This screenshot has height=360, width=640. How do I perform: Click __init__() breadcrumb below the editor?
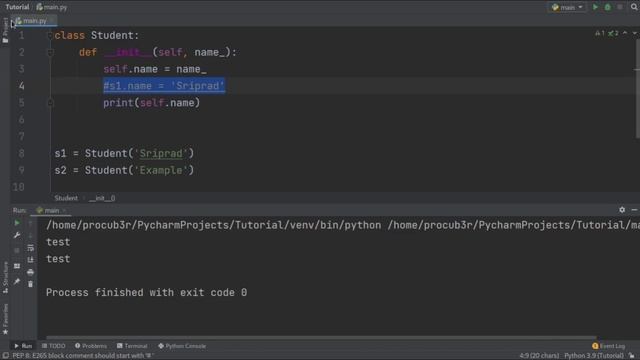click(102, 198)
